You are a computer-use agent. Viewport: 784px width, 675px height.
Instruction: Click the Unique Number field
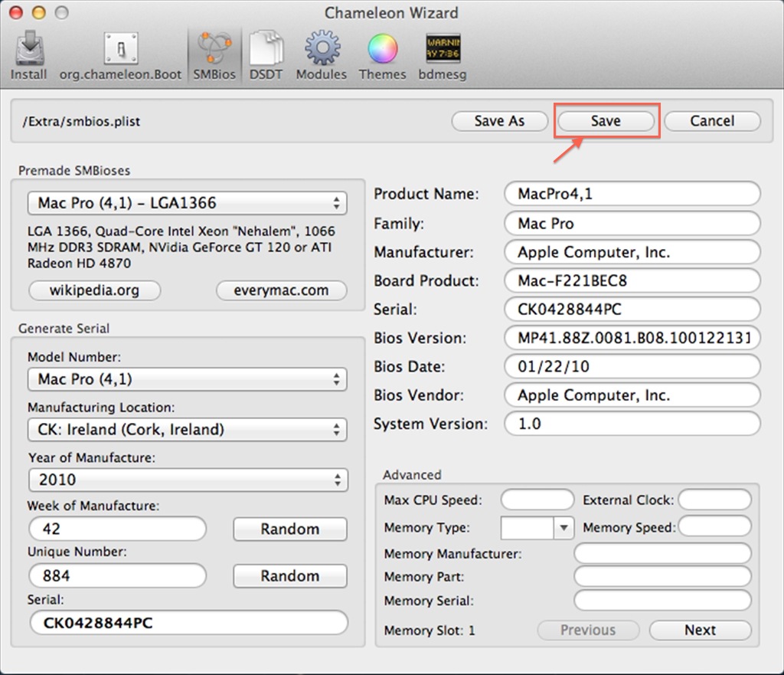[117, 576]
